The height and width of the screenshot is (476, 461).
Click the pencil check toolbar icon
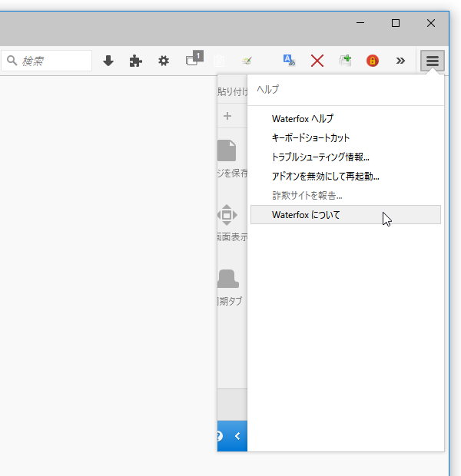[247, 61]
